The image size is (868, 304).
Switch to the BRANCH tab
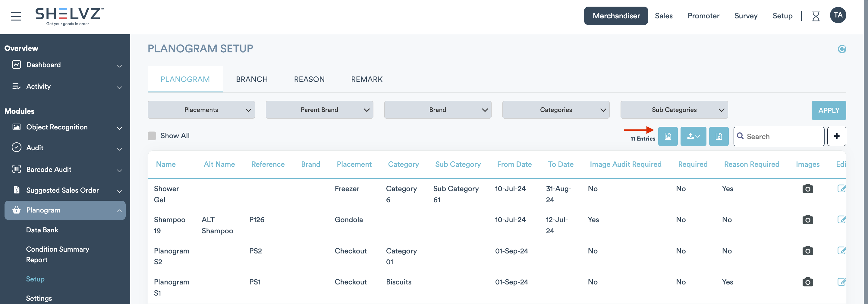coord(252,79)
